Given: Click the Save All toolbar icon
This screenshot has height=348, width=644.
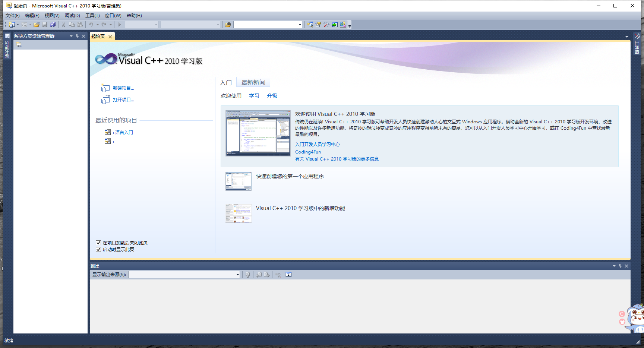Looking at the screenshot, I should [x=53, y=25].
